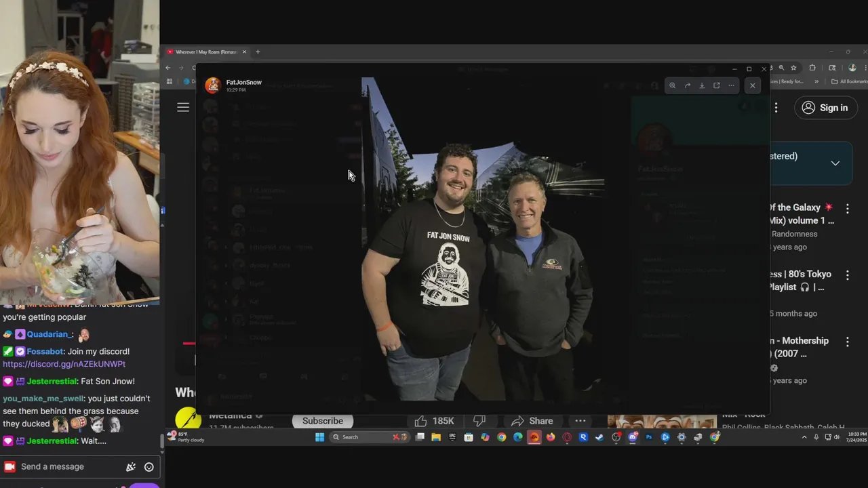Click the forward arrow in image viewer toolbar

pos(687,85)
